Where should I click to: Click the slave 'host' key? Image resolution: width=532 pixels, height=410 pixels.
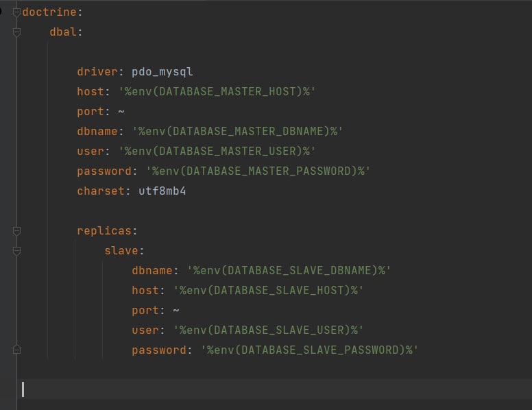pyautogui.click(x=145, y=291)
